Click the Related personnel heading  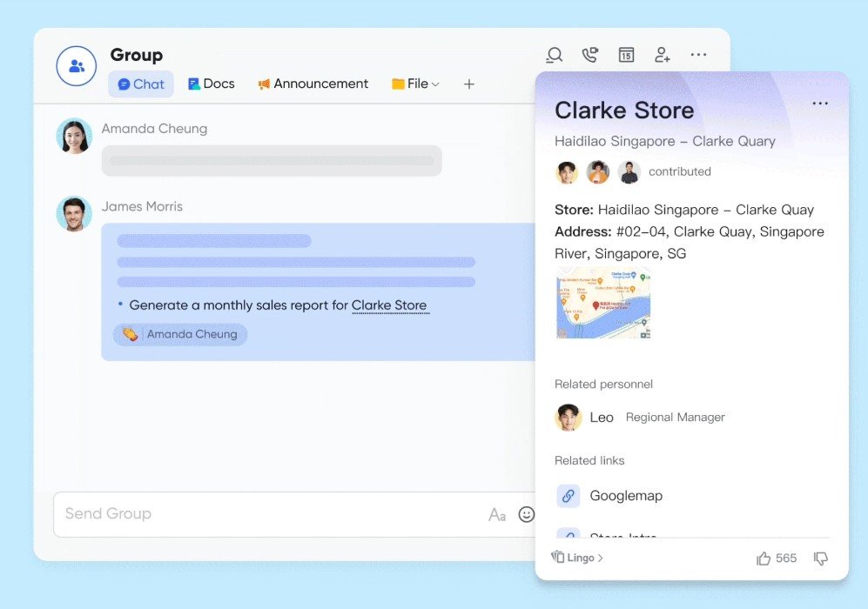pyautogui.click(x=603, y=384)
